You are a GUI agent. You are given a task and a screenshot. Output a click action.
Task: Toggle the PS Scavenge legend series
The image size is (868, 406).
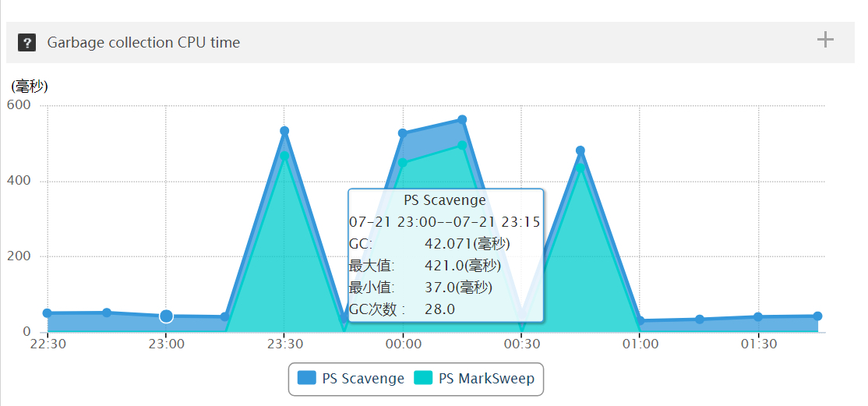363,379
